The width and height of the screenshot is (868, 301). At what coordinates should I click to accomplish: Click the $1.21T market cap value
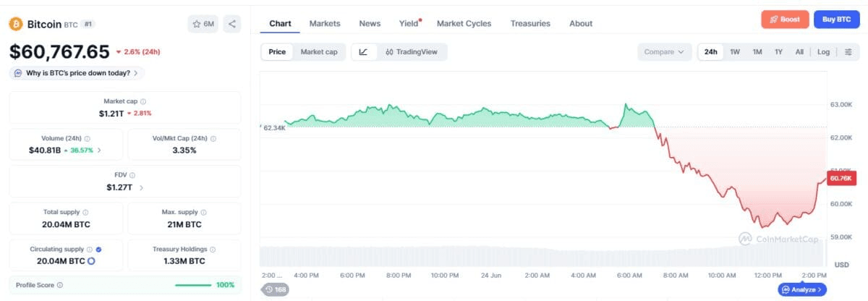coord(111,114)
